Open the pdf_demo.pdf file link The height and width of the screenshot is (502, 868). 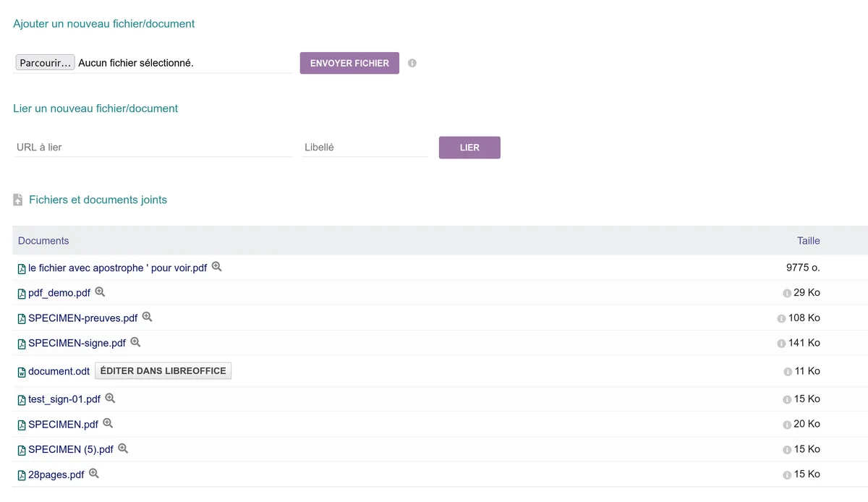pyautogui.click(x=59, y=293)
